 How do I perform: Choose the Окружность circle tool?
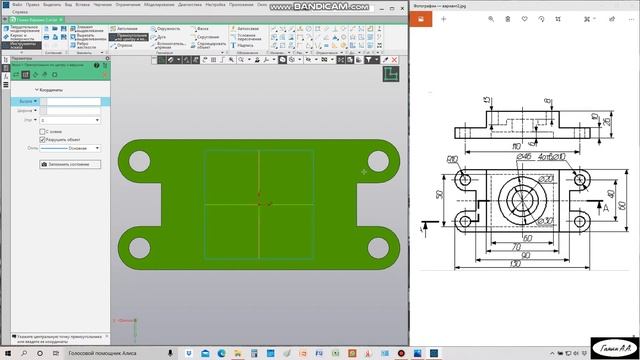(x=165, y=29)
